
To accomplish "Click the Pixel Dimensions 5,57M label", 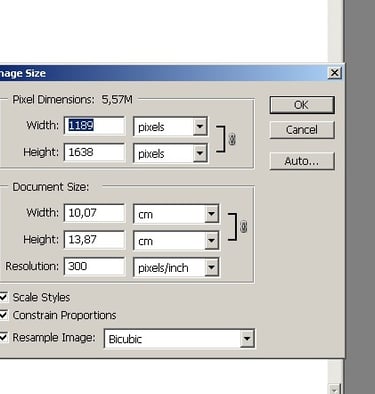I will tap(72, 100).
